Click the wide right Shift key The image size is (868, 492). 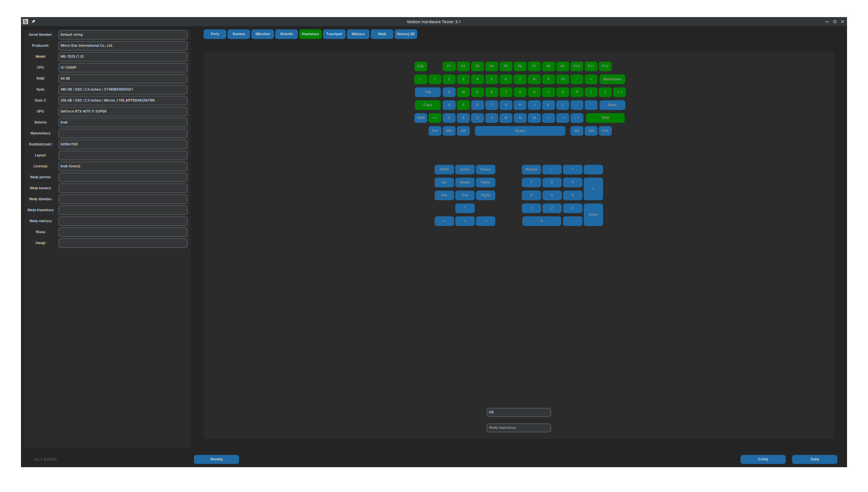[x=605, y=118]
